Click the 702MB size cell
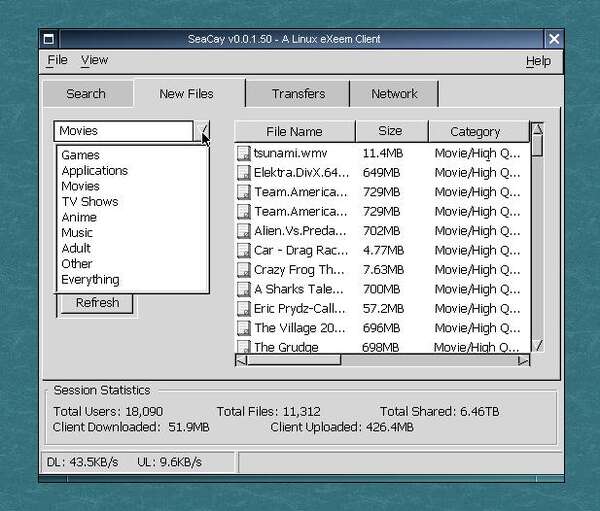 381,231
